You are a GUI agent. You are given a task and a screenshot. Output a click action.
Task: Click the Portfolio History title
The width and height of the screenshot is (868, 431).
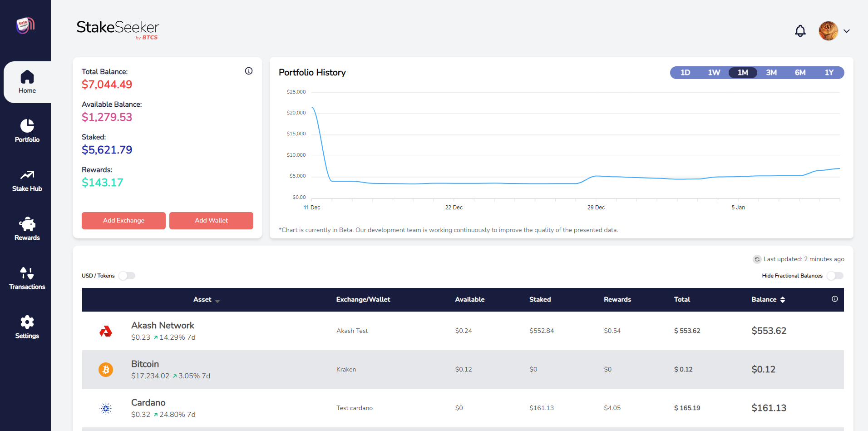click(312, 73)
